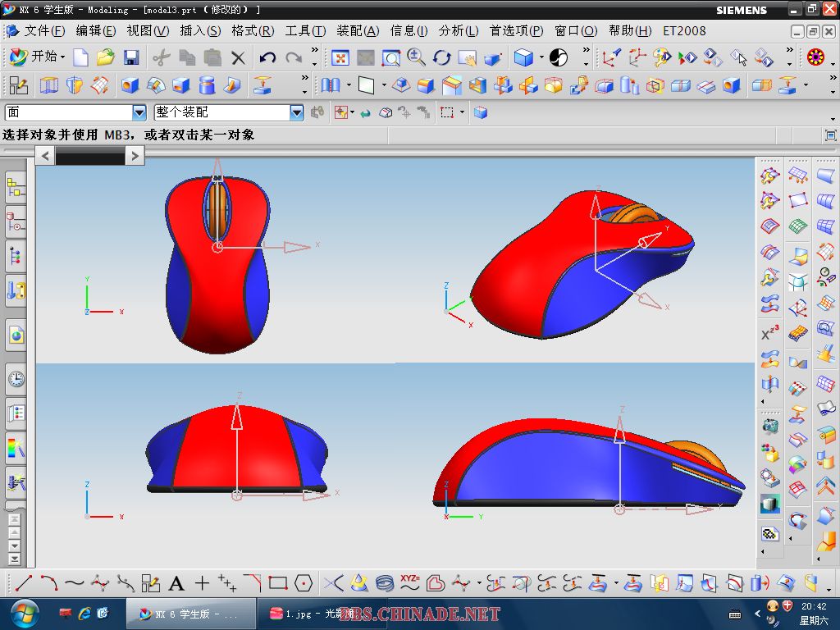Expand the 整个装配 scope dropdown
The image size is (840, 630).
296,112
